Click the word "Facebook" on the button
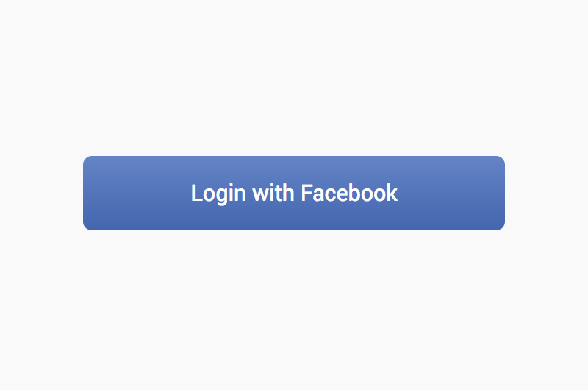 click(x=349, y=193)
